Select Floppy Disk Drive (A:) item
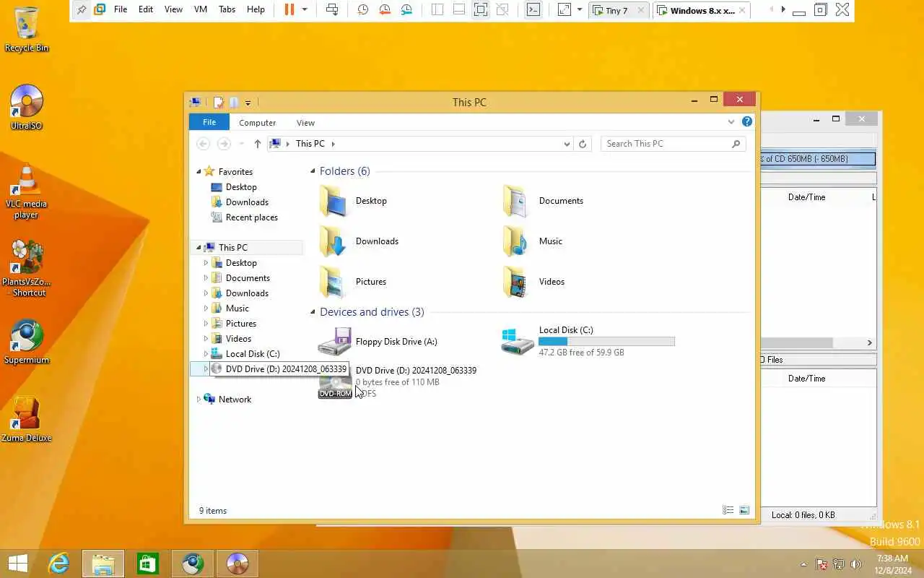 pyautogui.click(x=378, y=342)
